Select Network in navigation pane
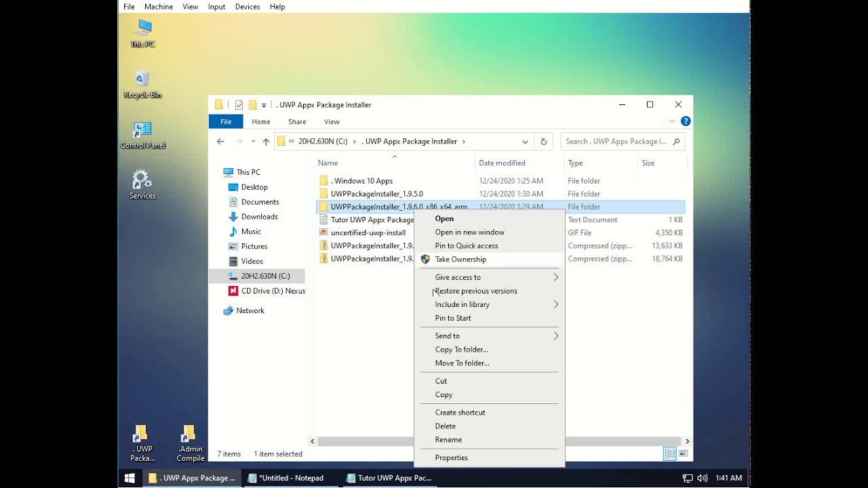The height and width of the screenshot is (488, 868). pos(250,310)
